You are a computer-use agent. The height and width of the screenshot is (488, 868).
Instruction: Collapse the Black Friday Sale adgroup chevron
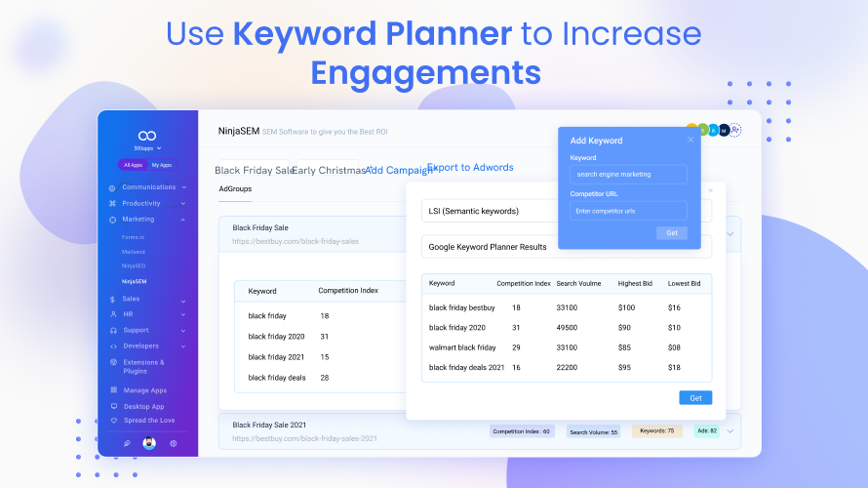pos(730,234)
